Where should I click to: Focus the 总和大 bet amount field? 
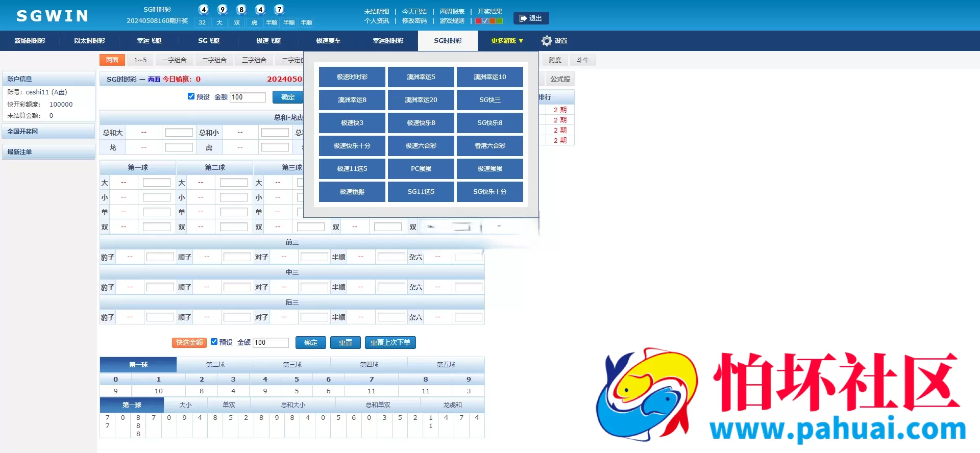click(x=179, y=133)
